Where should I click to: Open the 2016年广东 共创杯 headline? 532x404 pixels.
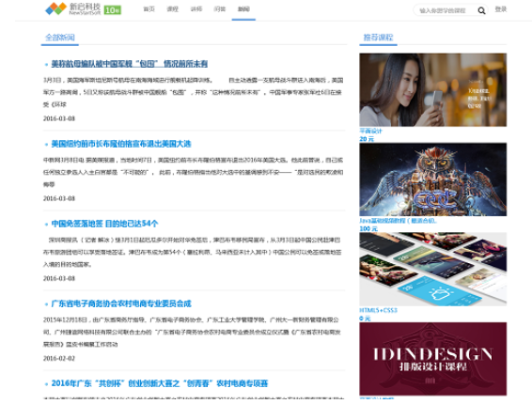[160, 383]
